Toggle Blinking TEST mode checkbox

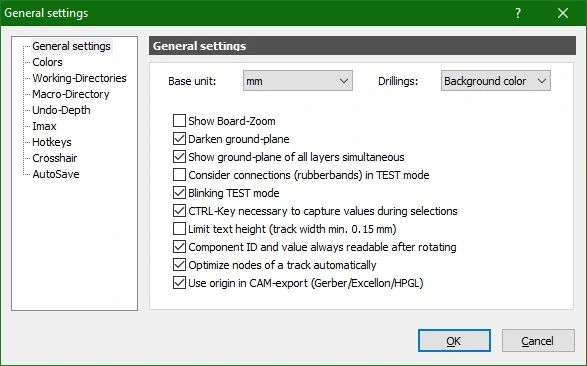point(179,193)
